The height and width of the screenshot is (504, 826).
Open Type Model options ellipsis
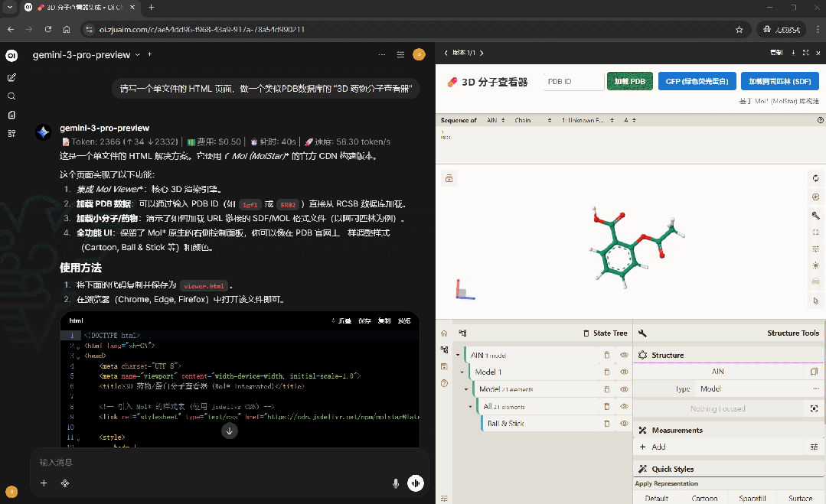click(x=816, y=389)
